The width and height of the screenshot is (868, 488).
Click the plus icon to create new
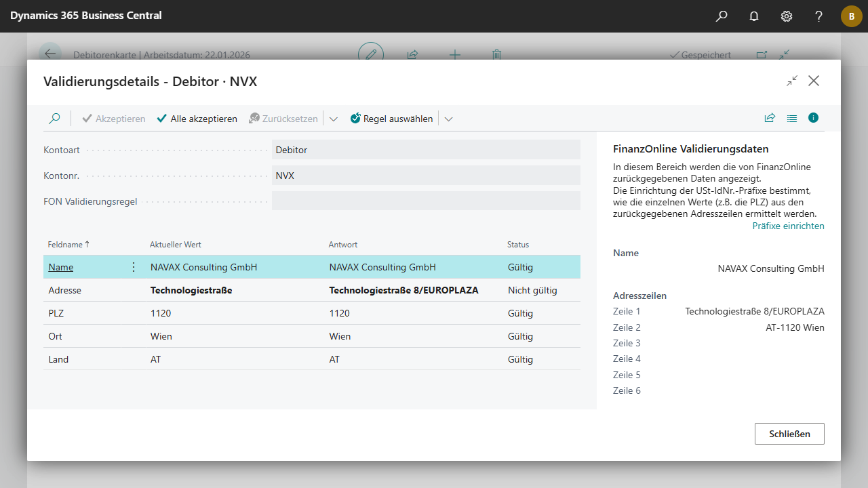(x=455, y=55)
